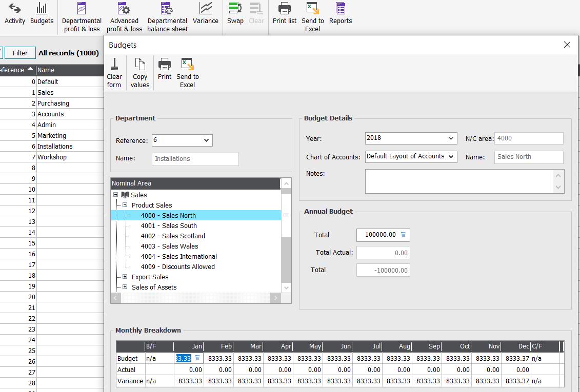This screenshot has height=392, width=580.
Task: Select 4004 - Sales International
Action: point(178,256)
